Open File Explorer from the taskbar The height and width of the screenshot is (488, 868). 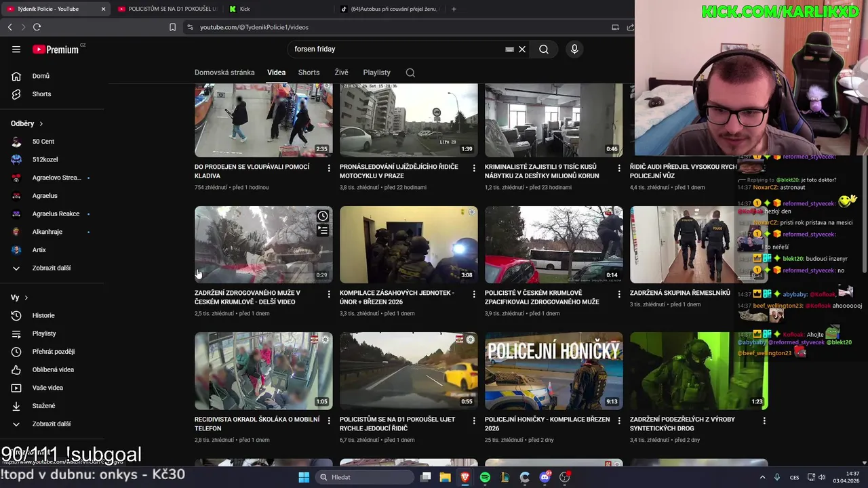coord(445,477)
